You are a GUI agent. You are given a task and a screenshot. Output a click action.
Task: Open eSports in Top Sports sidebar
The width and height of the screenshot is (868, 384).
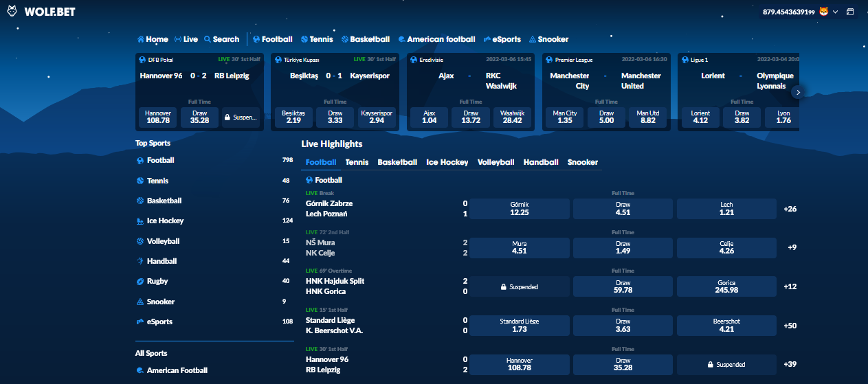click(x=214, y=321)
